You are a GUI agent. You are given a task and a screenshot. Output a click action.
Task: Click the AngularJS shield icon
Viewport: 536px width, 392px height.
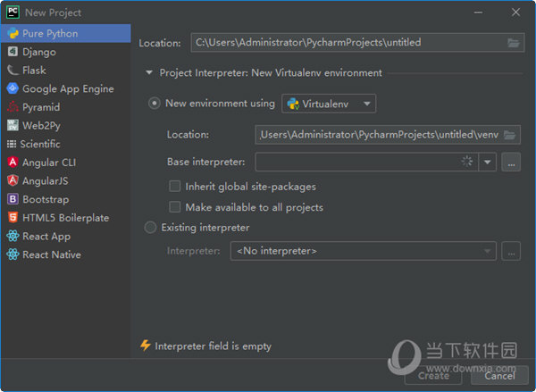coord(13,180)
